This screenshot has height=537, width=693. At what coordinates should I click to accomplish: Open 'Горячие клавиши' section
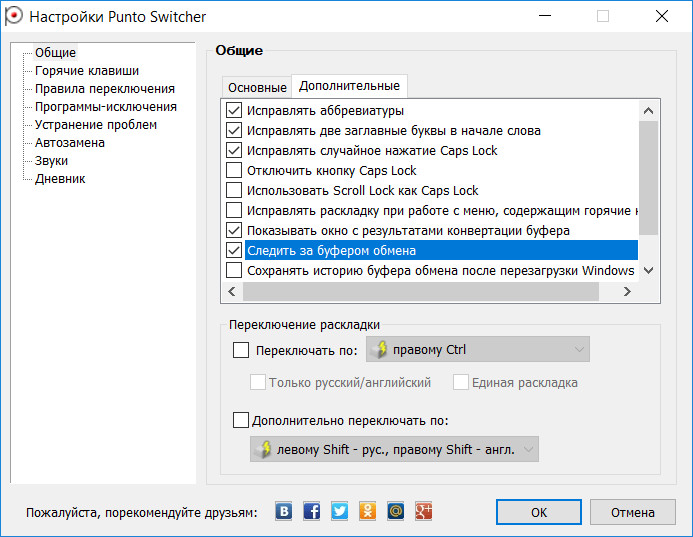[87, 71]
